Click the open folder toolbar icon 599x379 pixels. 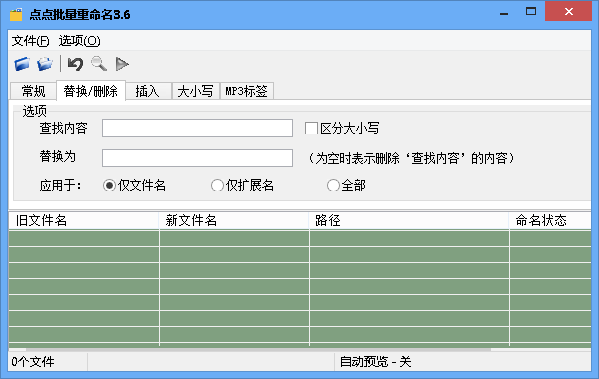tap(45, 64)
